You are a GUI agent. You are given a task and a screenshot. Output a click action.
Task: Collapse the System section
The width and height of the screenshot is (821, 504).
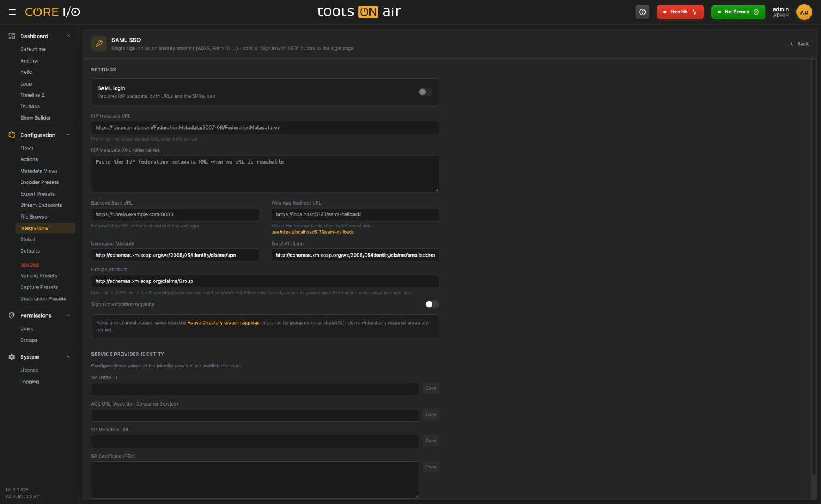pos(68,357)
